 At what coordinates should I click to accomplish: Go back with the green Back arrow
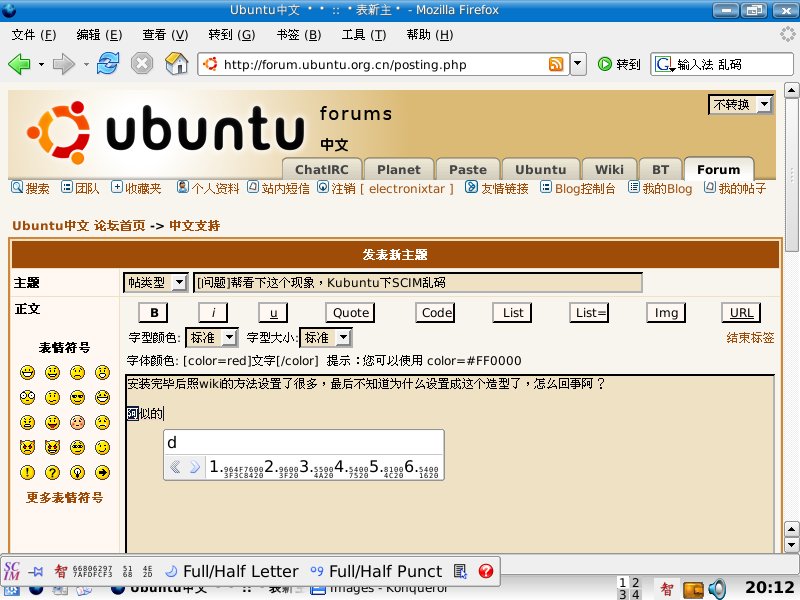click(19, 64)
